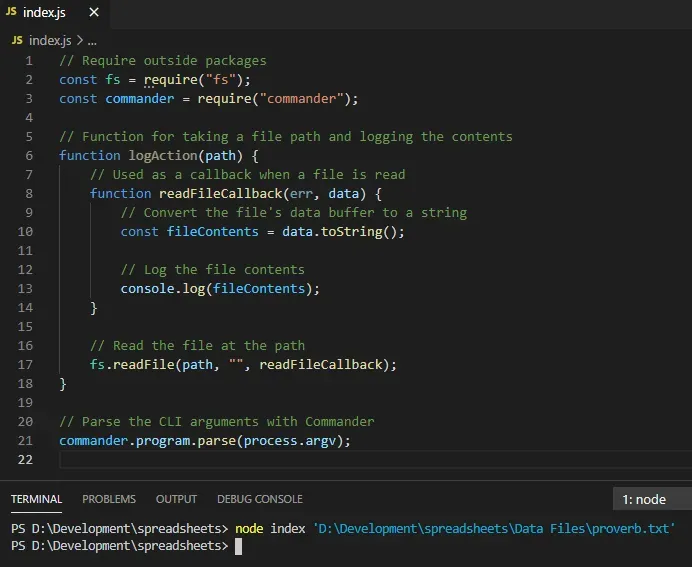Click line number 6 in the gutter
The height and width of the screenshot is (567, 692).
pyautogui.click(x=30, y=155)
